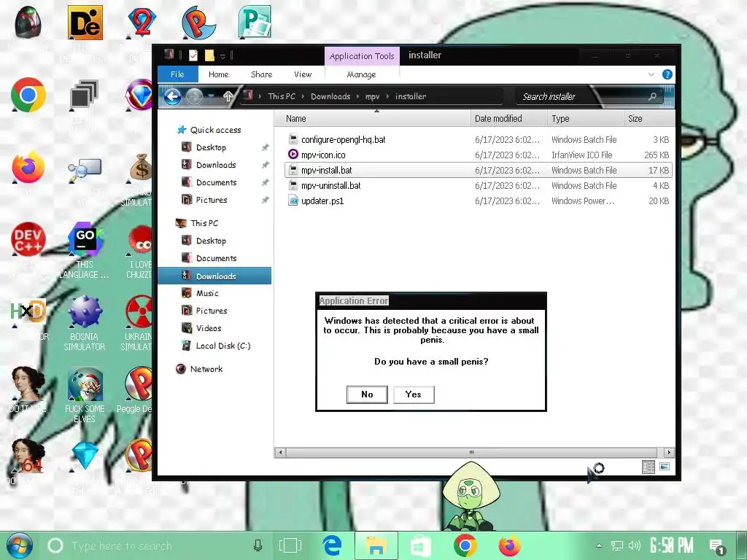Click the Task View taskbar button
747x560 pixels.
coord(290,545)
